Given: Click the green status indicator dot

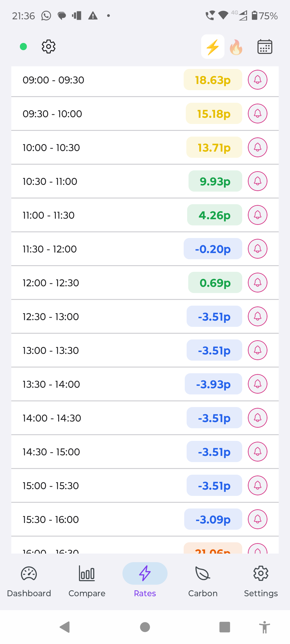Looking at the screenshot, I should coord(23,47).
